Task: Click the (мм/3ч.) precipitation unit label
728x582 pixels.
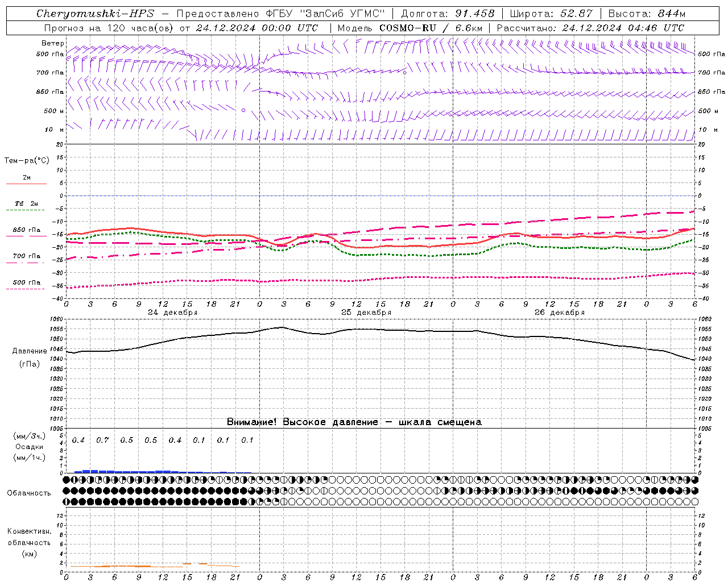Action: pos(29,436)
